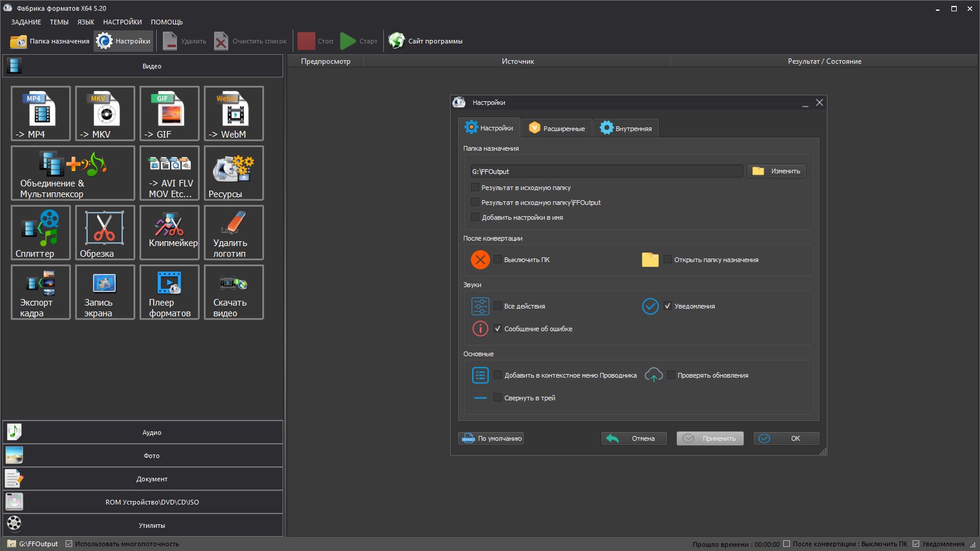Expand the Документ category
This screenshot has width=980, height=551.
coord(142,479)
